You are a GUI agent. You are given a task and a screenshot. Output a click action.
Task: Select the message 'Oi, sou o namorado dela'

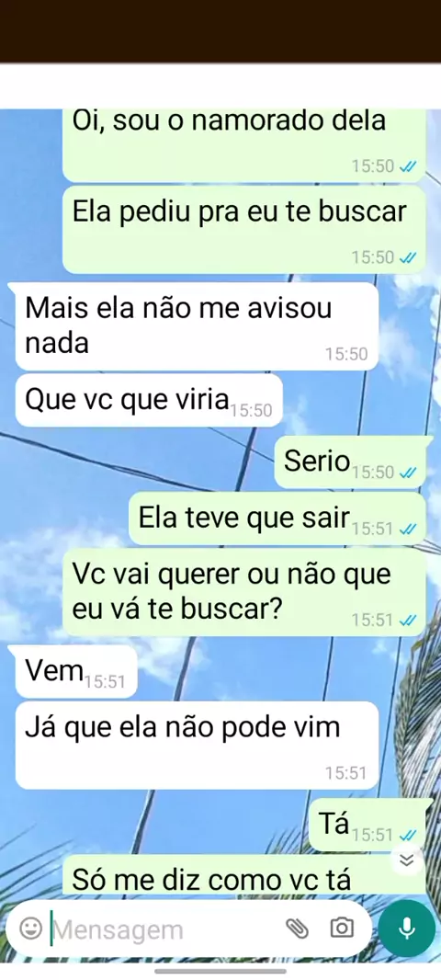[x=244, y=145]
